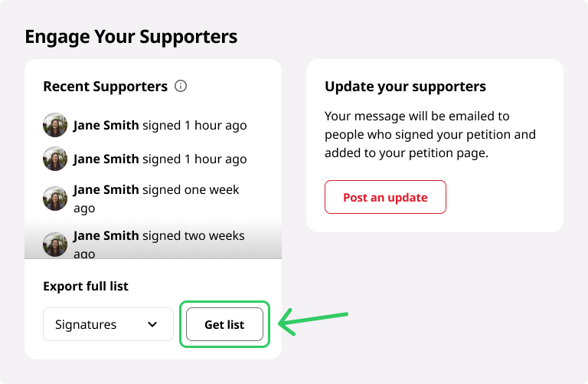Screen dimensions: 588x384
Task: Click Jane Smith name signed two weeks ago
Action: (x=106, y=235)
